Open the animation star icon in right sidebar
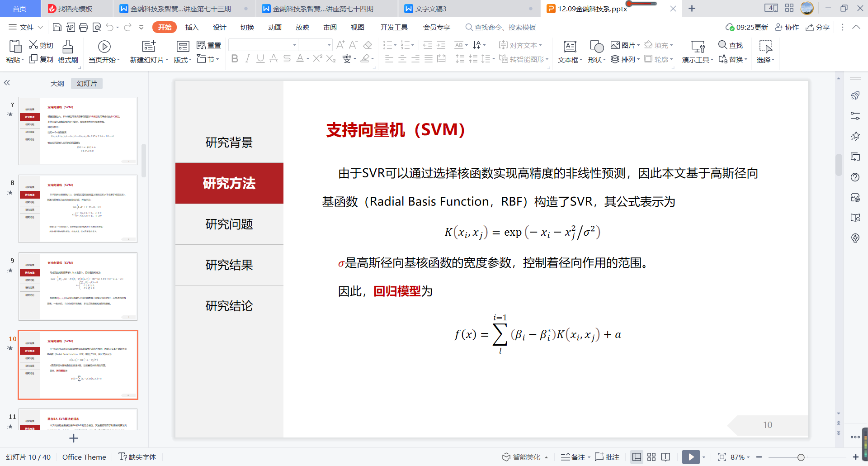The image size is (868, 466). click(855, 136)
